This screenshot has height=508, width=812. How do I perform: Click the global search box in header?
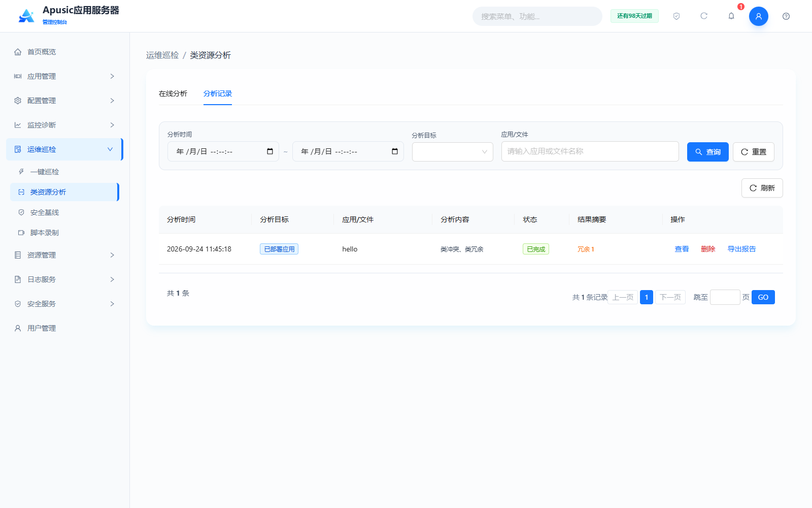point(537,16)
